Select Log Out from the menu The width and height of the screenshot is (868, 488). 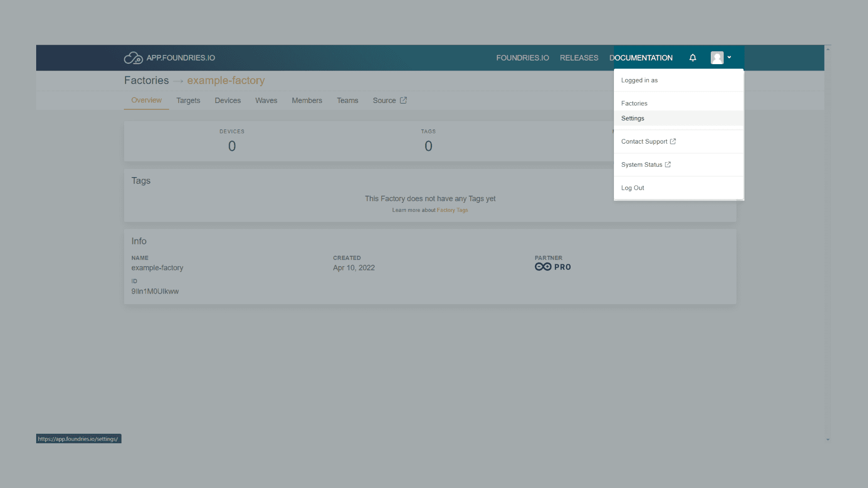[632, 188]
